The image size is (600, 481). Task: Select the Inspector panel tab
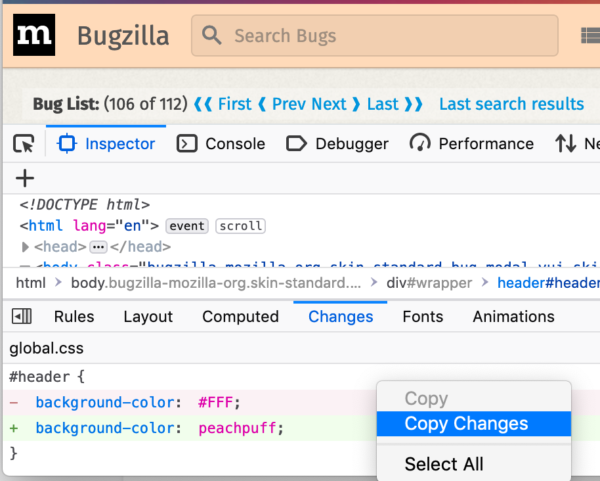(110, 144)
